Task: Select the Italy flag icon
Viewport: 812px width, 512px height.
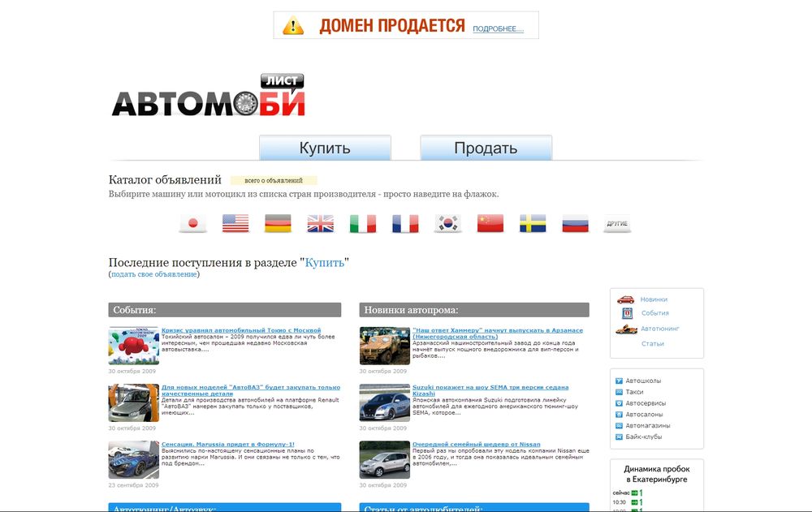Action: pyautogui.click(x=363, y=224)
